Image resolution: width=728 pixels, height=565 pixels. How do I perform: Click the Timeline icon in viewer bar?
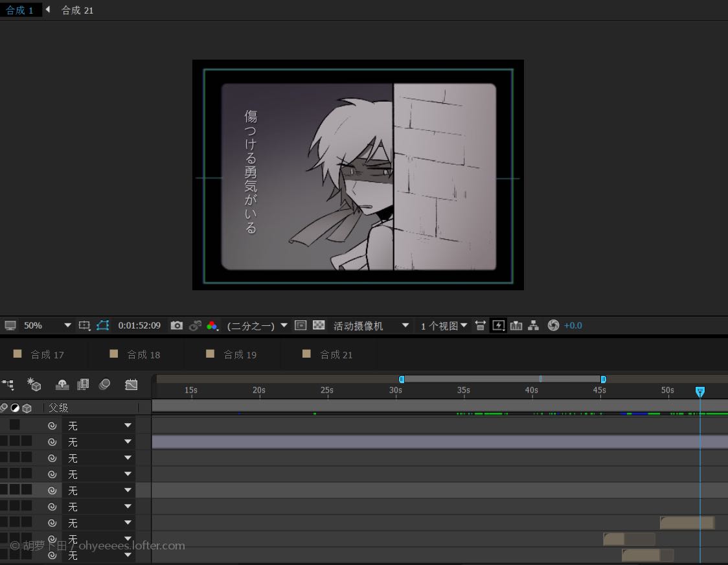point(516,325)
